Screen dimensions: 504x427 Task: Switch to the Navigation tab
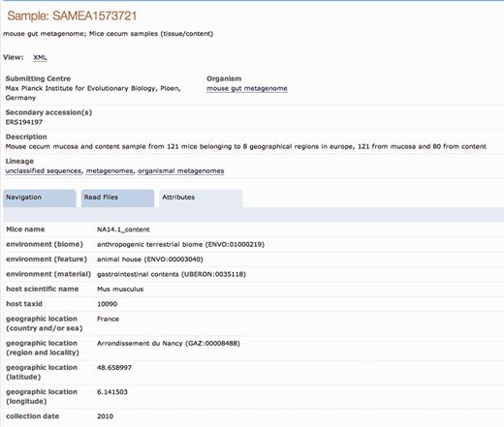click(40, 198)
